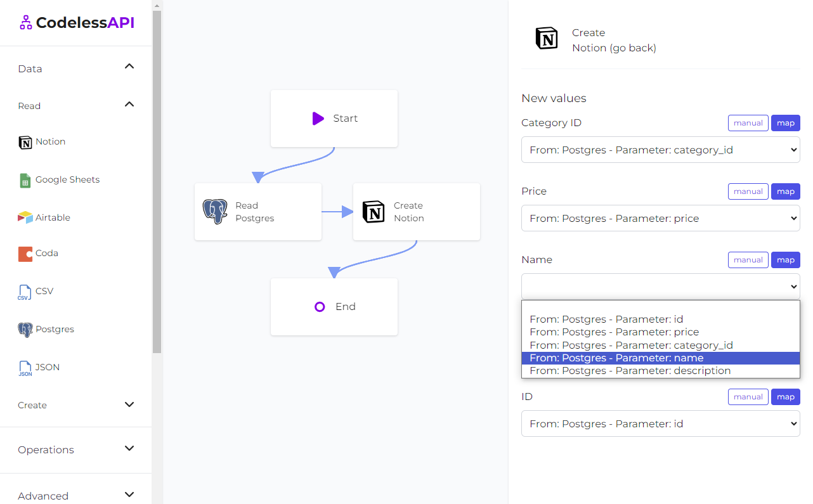
Task: Close the Name mapping dropdown
Action: pos(660,287)
